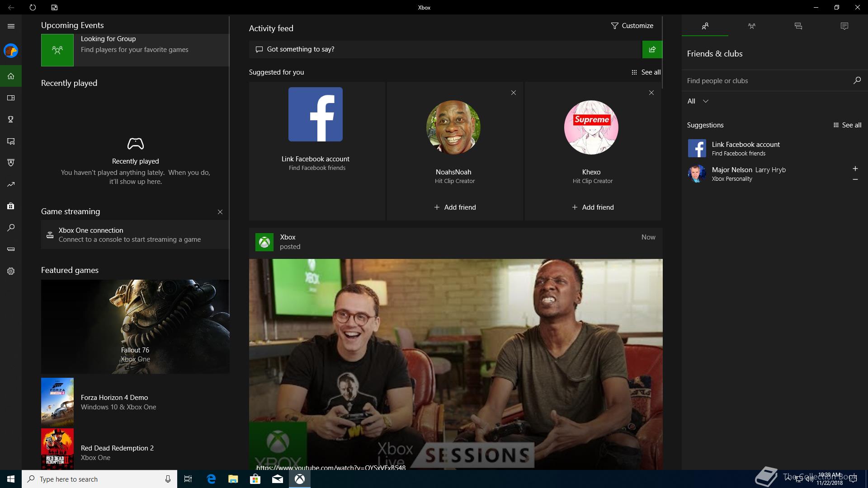Open Connection console sidebar icon
This screenshot has height=488, width=868.
11,249
